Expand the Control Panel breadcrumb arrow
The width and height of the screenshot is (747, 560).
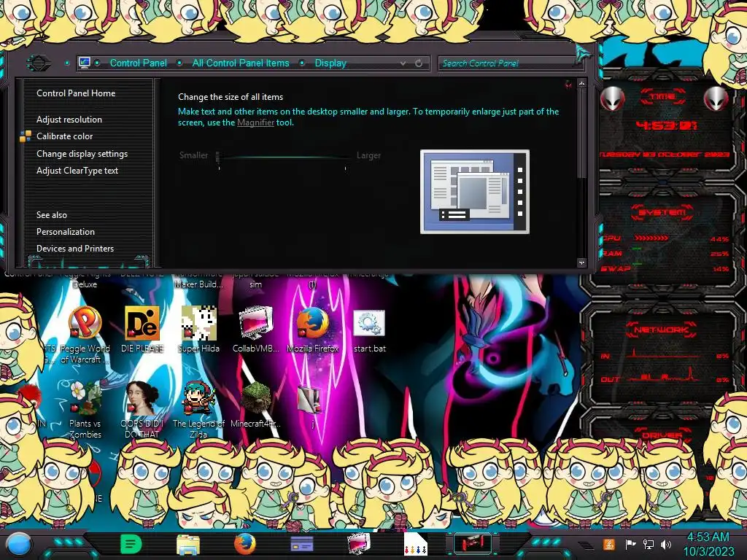point(179,63)
